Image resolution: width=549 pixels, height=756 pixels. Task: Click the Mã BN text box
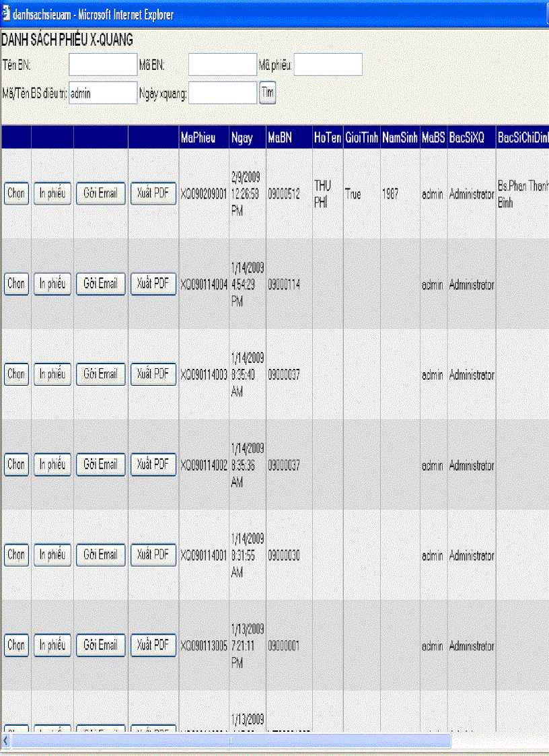(222, 65)
